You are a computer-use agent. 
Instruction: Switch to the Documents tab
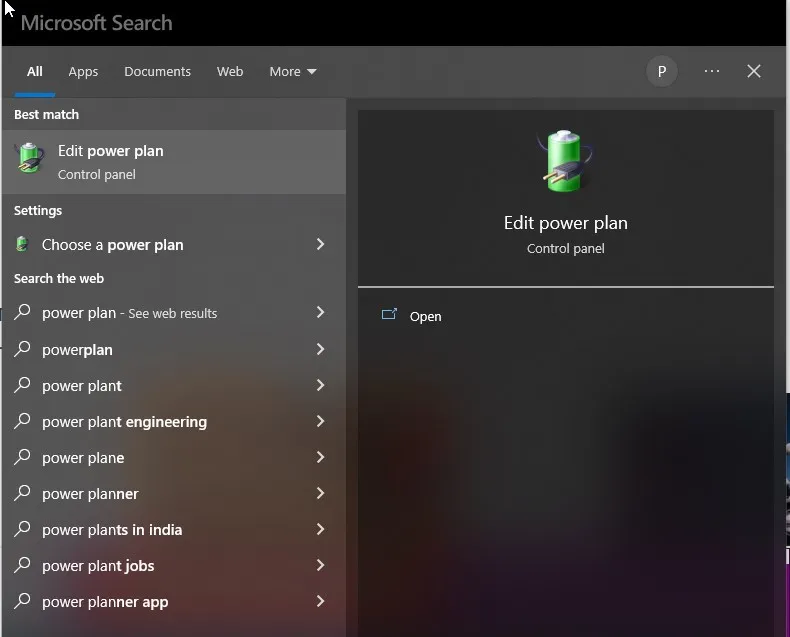[x=157, y=72]
